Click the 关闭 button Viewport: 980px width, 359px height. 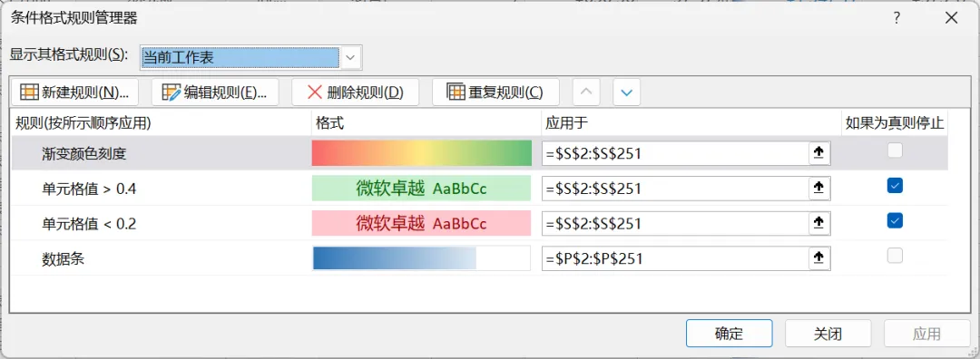[828, 334]
